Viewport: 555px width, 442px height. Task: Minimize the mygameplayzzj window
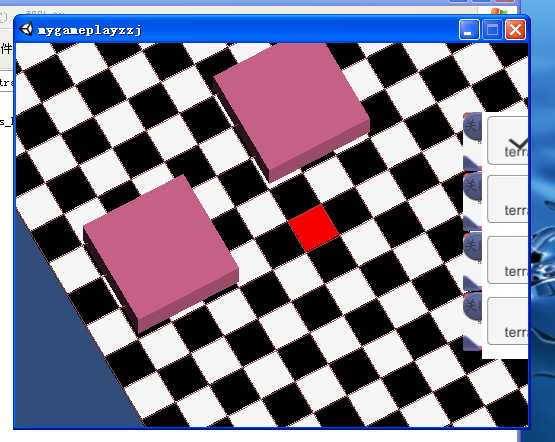(x=469, y=30)
